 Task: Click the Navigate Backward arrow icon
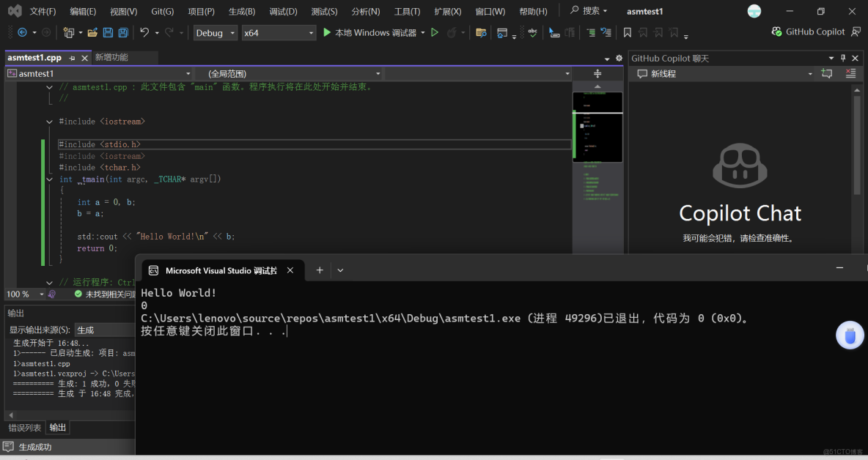(x=22, y=32)
